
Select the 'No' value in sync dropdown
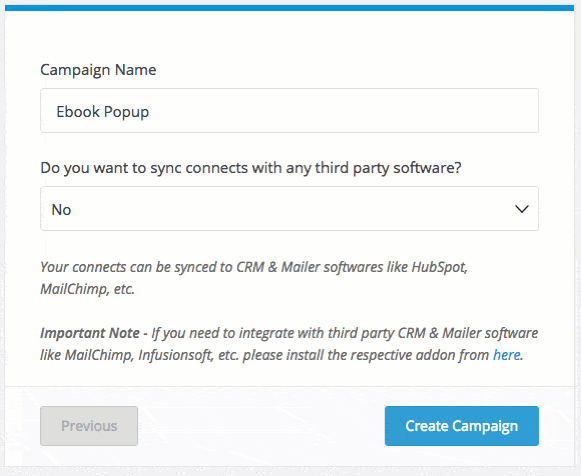61,210
